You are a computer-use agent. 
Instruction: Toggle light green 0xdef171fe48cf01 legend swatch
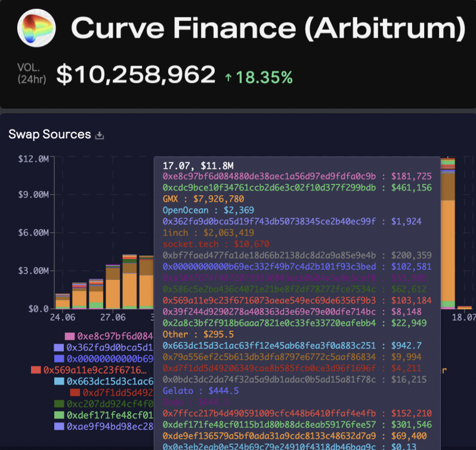[x=59, y=415]
